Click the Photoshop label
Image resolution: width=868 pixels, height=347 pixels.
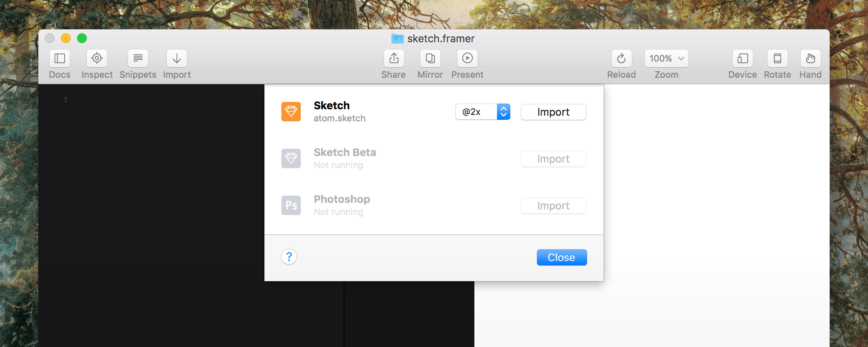(342, 199)
